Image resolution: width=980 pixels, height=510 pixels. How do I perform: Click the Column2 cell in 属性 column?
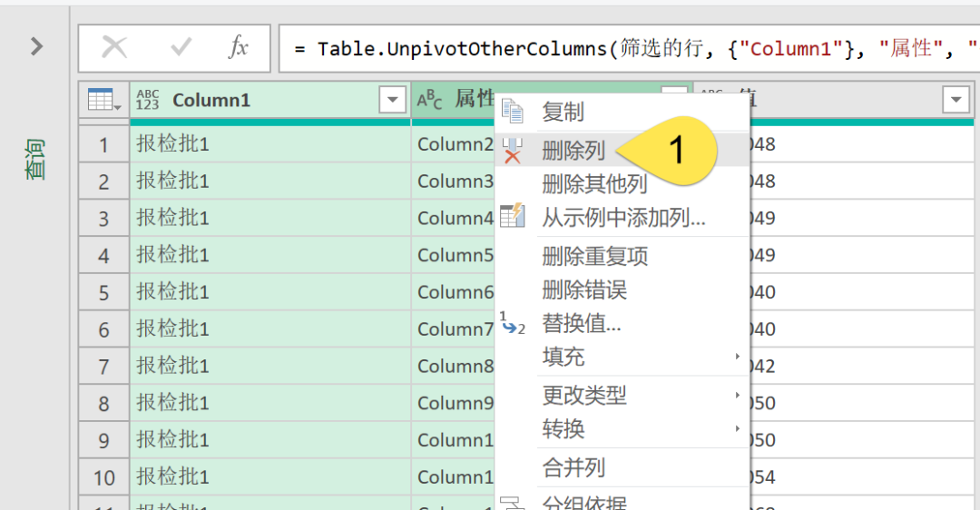pos(454,144)
